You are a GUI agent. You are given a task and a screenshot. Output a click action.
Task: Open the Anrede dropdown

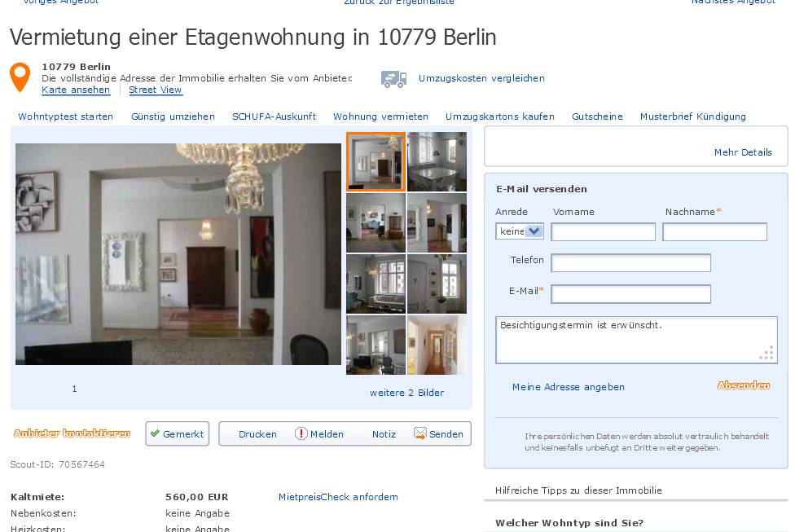coord(520,231)
